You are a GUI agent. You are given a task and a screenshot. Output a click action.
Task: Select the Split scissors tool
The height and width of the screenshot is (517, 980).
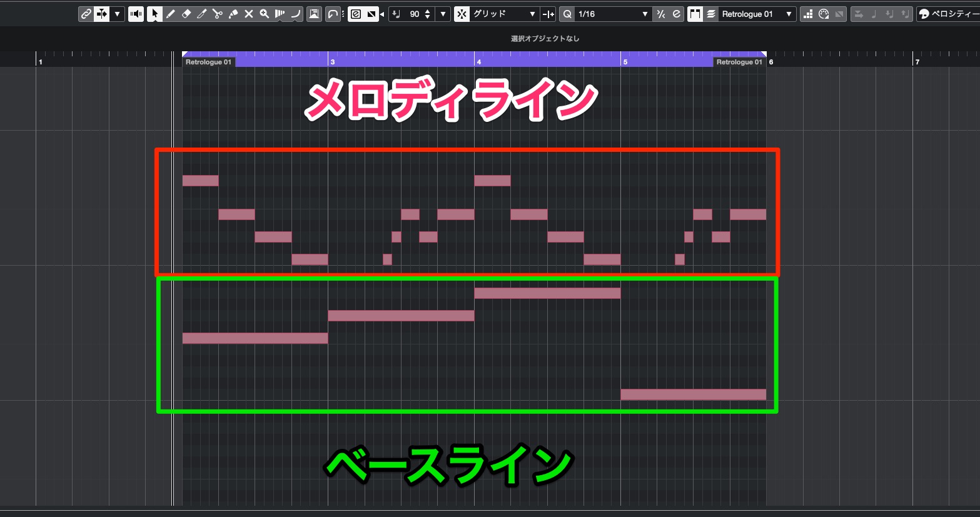point(217,14)
